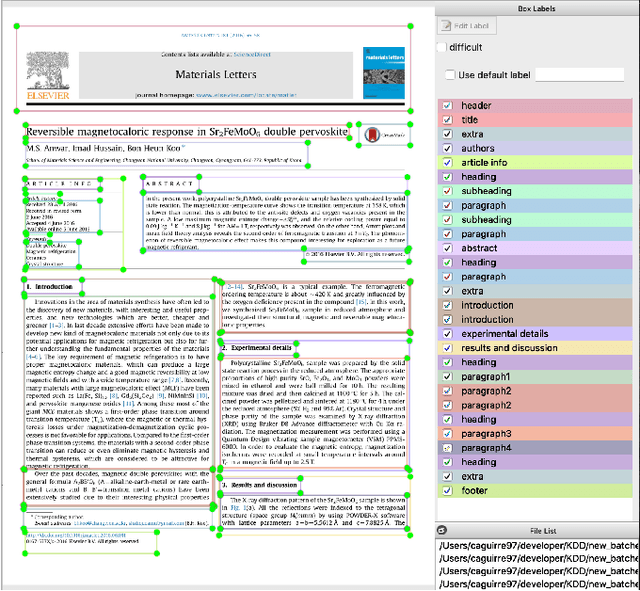Image resolution: width=640 pixels, height=591 pixels.
Task: Click the CrossMark icon beside the title
Action: click(373, 134)
